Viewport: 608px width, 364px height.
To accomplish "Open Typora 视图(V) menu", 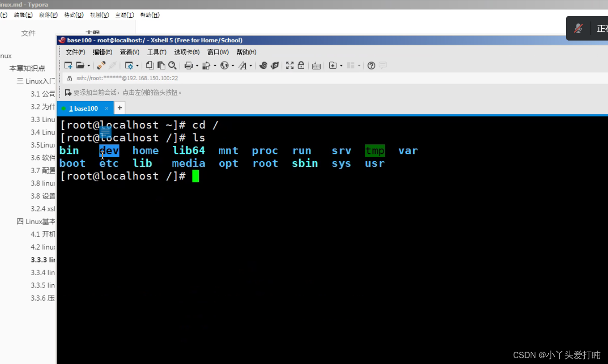I will (x=99, y=15).
